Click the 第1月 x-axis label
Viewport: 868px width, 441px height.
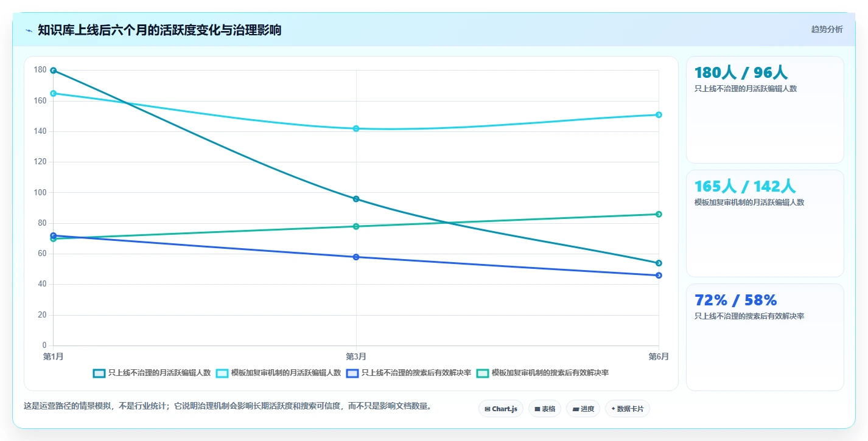pyautogui.click(x=54, y=356)
